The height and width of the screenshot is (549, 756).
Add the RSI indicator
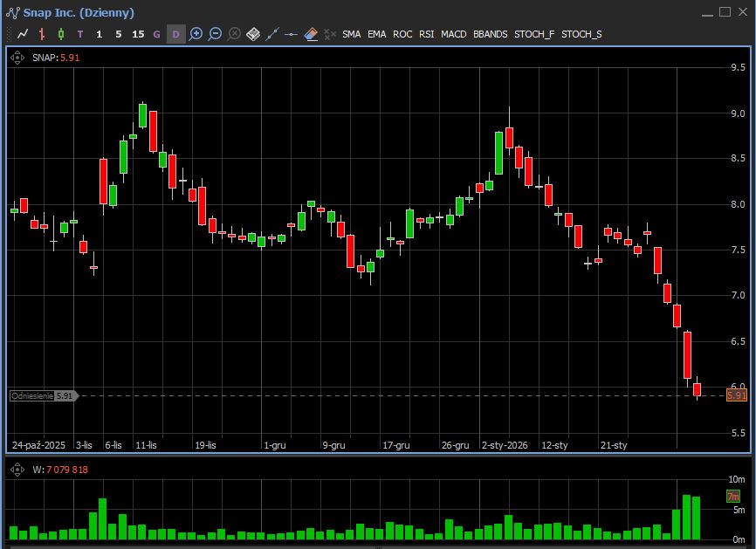426,34
